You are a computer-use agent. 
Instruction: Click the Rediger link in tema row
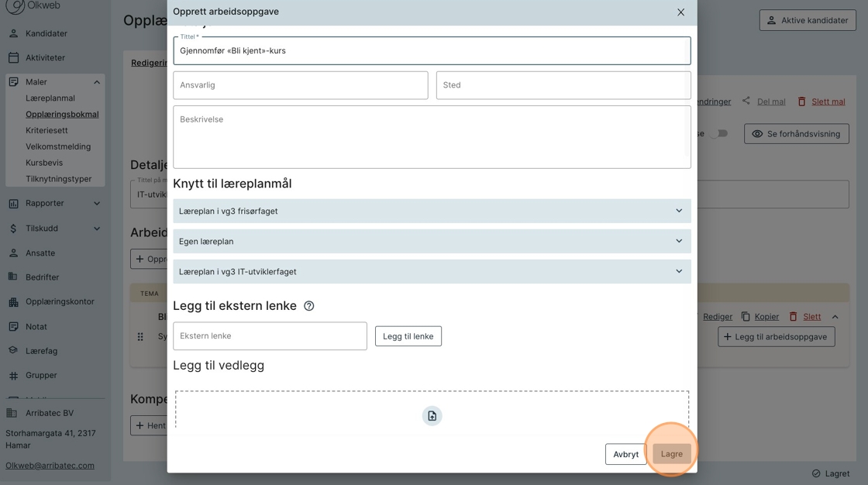click(718, 317)
